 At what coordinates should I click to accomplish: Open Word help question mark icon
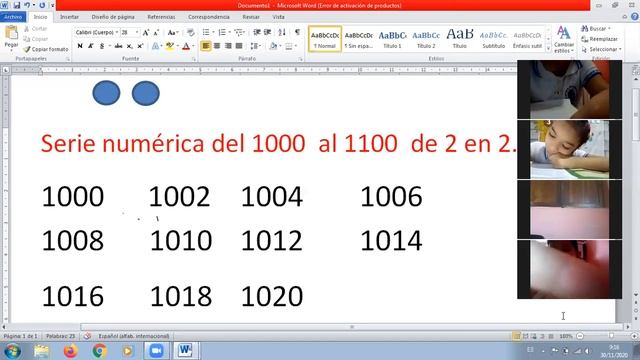click(x=635, y=17)
